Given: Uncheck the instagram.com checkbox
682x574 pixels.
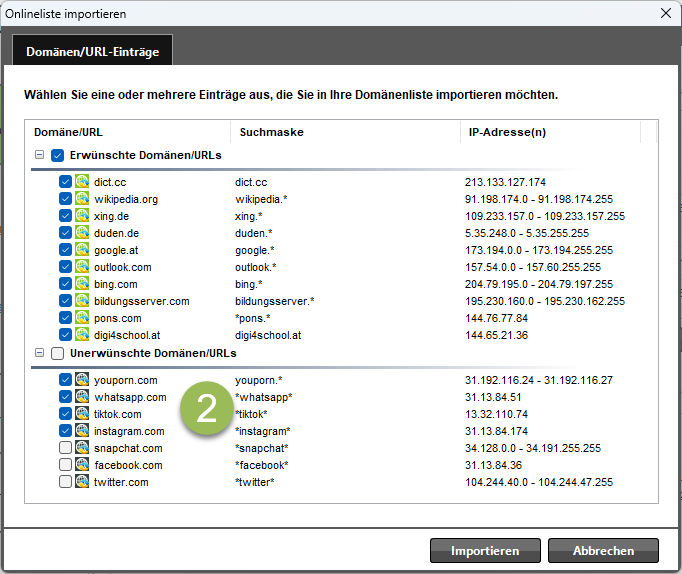Looking at the screenshot, I should point(65,430).
